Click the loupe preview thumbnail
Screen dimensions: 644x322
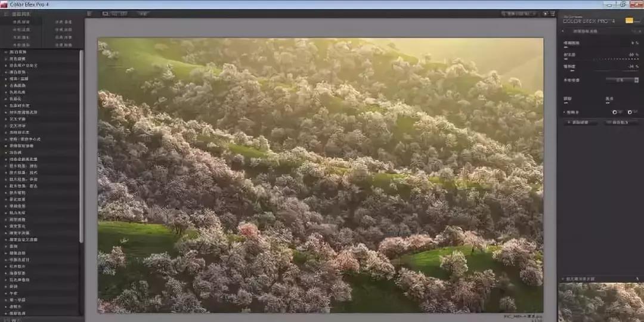click(x=601, y=302)
